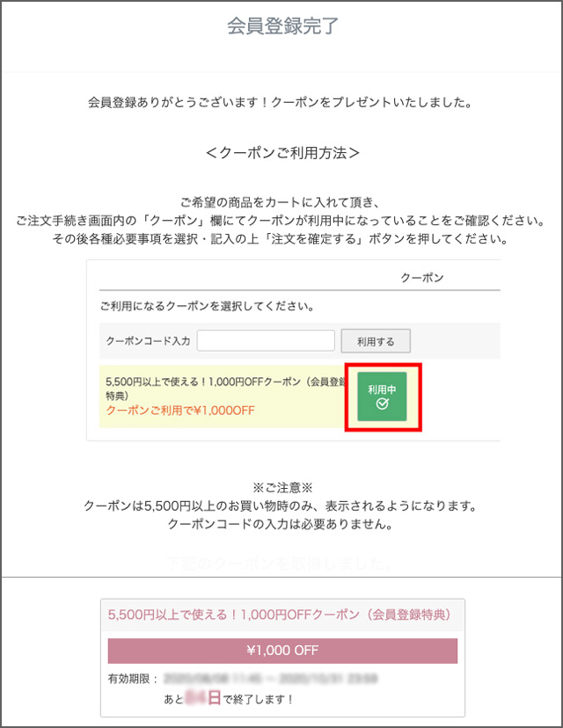Open the 5,500円以上で使える coupon title link
This screenshot has height=728, width=563.
(x=279, y=615)
